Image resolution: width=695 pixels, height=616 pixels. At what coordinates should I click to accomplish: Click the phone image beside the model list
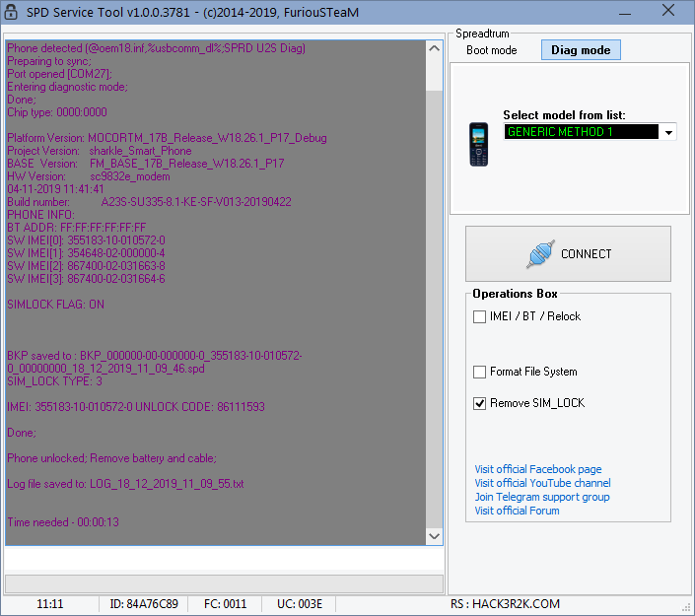pyautogui.click(x=479, y=145)
